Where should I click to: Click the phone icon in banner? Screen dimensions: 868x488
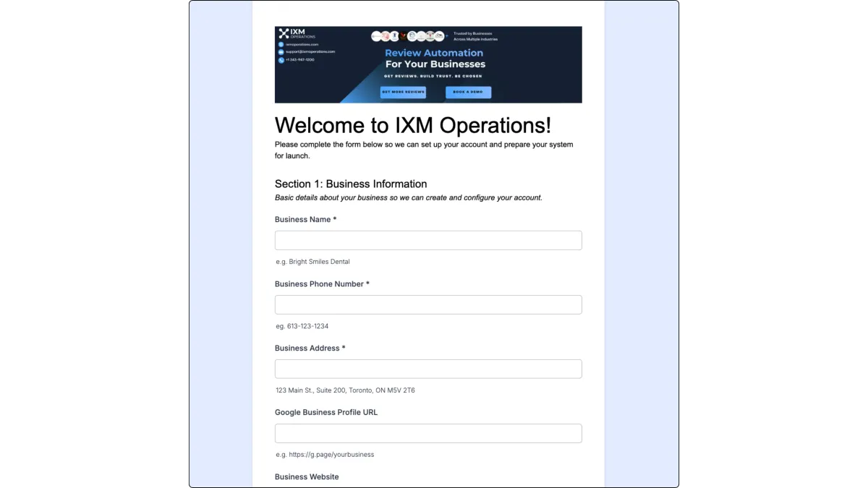coord(281,60)
